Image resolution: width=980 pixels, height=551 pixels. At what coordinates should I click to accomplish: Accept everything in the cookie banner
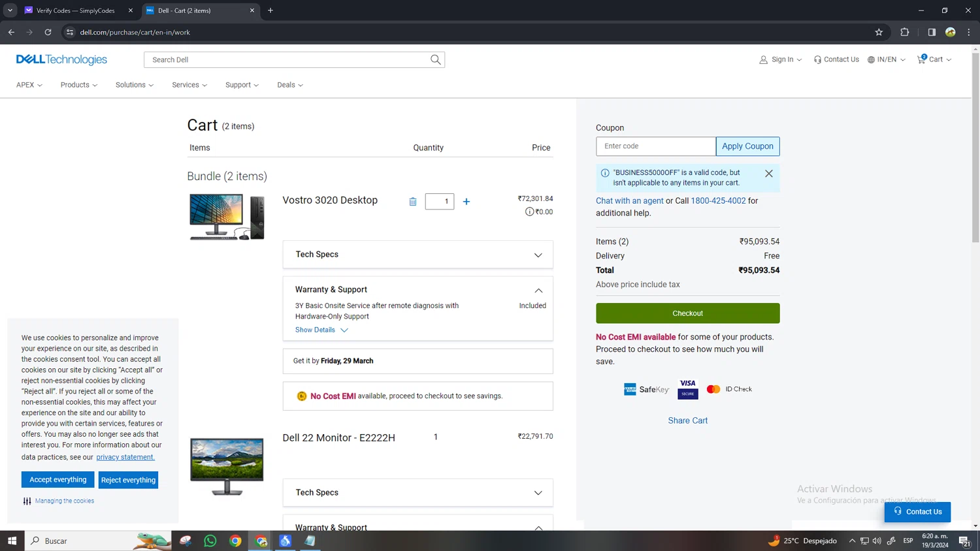tap(57, 480)
